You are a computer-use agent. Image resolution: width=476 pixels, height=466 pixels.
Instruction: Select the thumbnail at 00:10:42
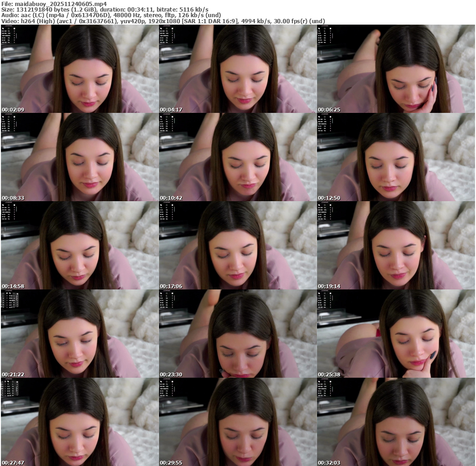[238, 157]
